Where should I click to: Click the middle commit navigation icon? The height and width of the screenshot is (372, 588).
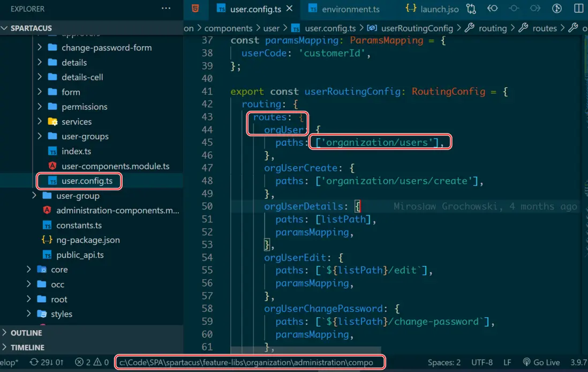pyautogui.click(x=514, y=9)
